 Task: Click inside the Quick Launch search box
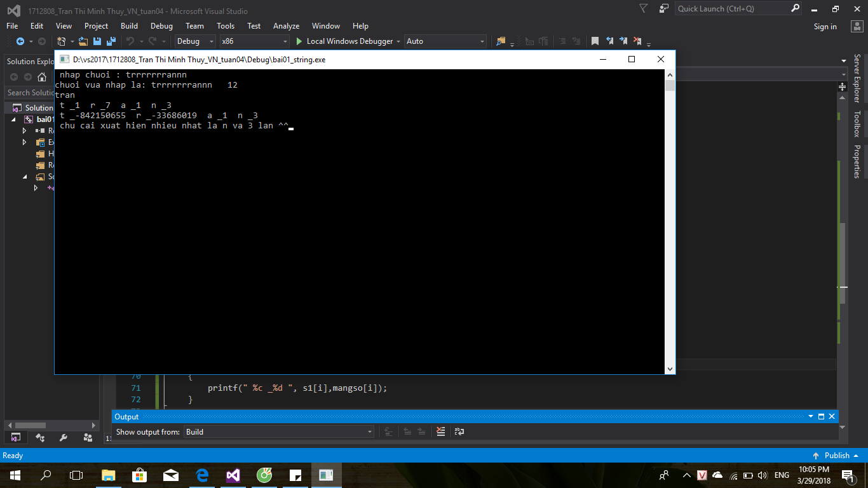tap(731, 8)
